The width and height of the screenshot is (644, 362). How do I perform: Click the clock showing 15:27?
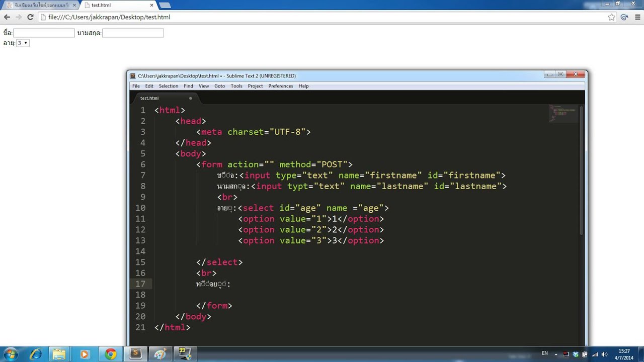624,354
